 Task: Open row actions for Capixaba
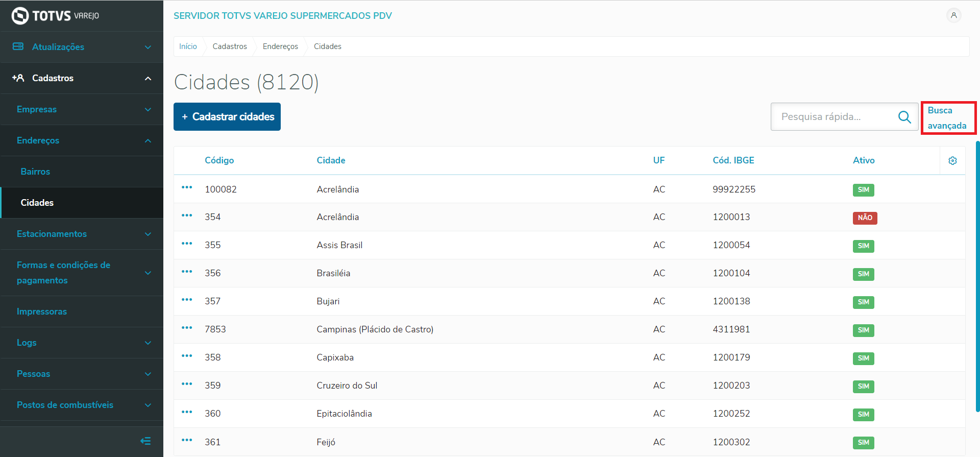187,356
